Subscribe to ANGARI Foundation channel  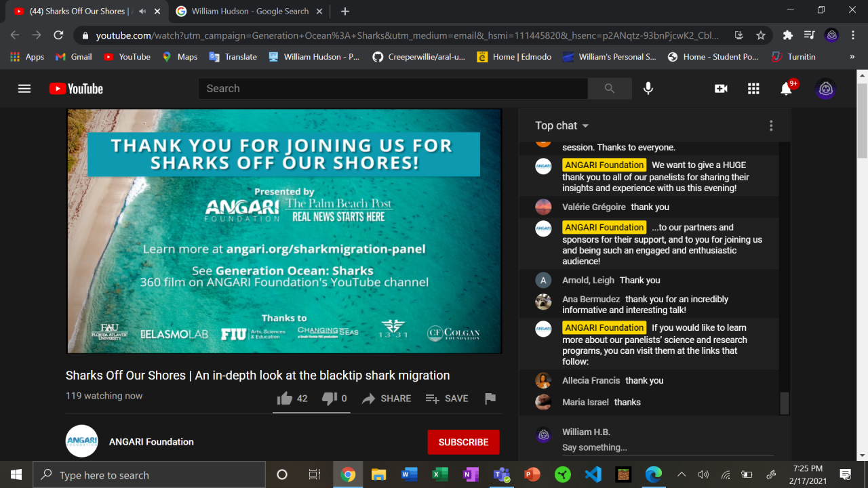click(464, 442)
